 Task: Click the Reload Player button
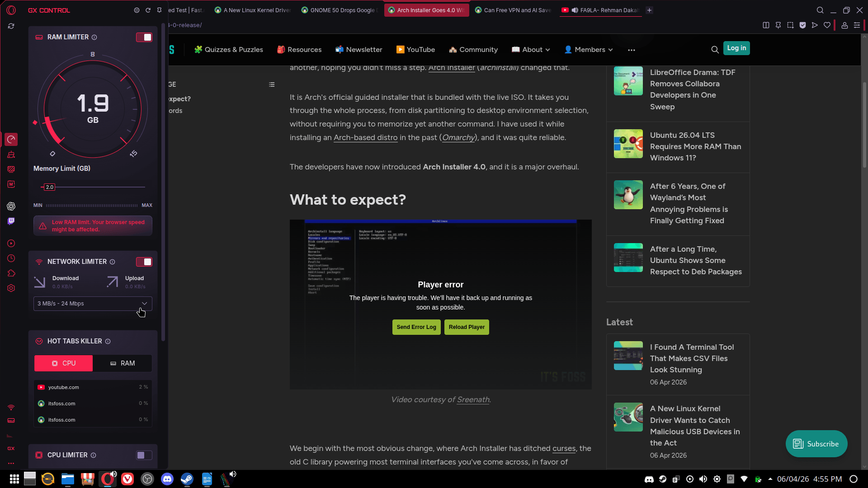[467, 327]
